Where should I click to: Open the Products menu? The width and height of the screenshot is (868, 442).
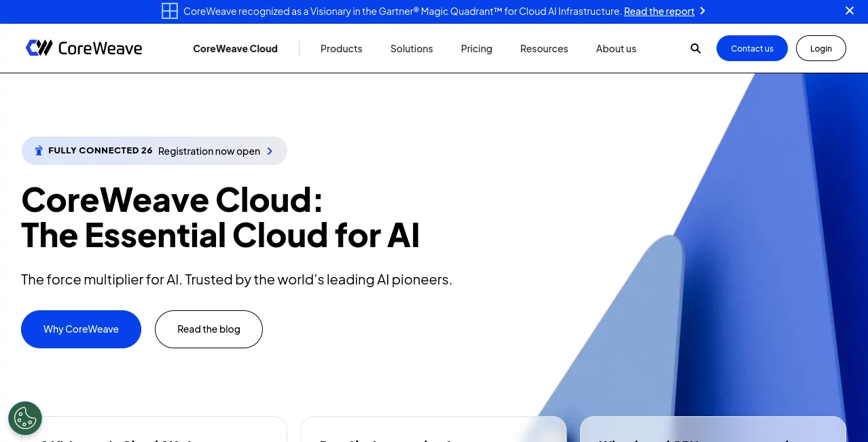click(341, 49)
